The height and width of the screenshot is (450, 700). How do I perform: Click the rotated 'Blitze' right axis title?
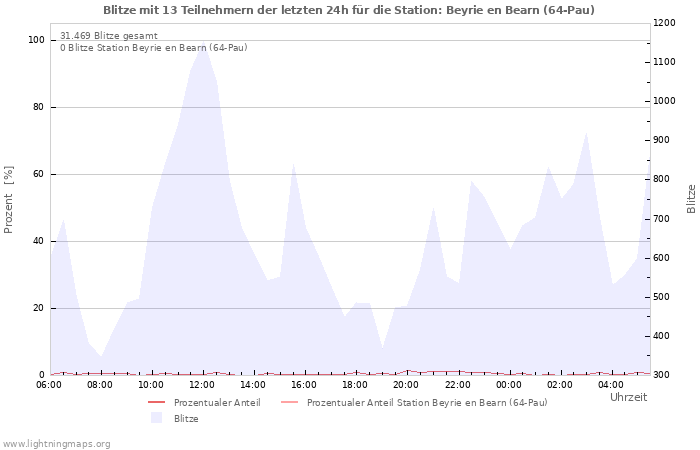point(691,199)
